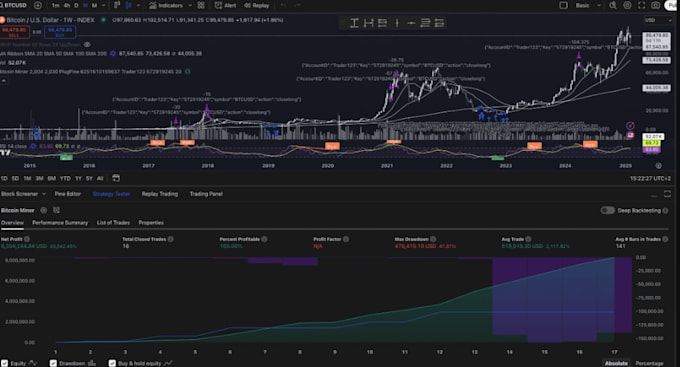Open the Stock Screener dropdown tab

[x=23, y=194]
